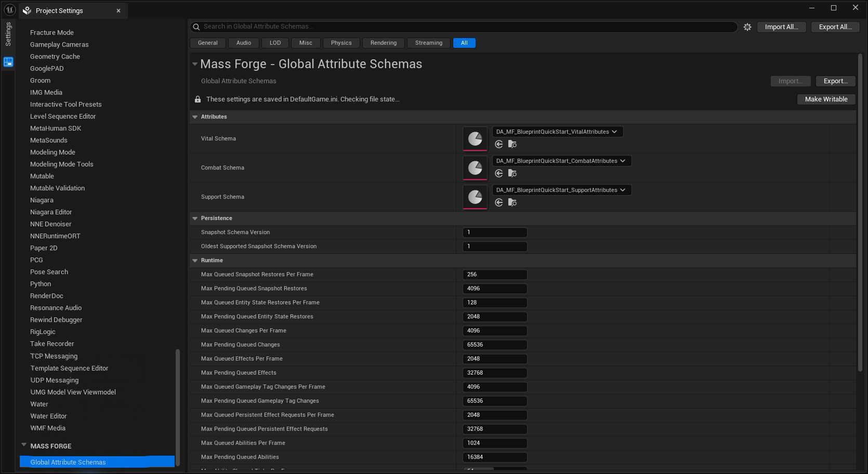The height and width of the screenshot is (474, 868).
Task: Click the Export button
Action: 835,81
